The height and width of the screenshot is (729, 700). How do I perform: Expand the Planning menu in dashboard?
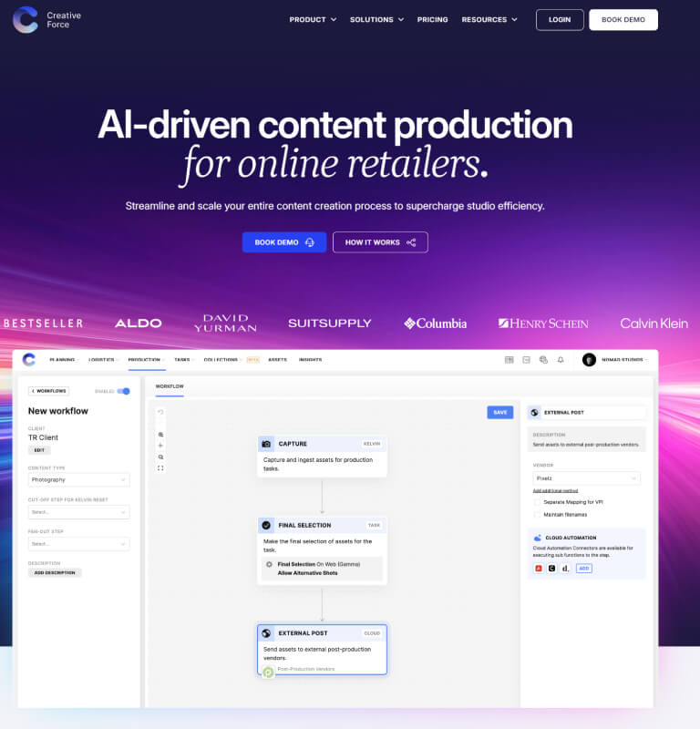[x=64, y=360]
